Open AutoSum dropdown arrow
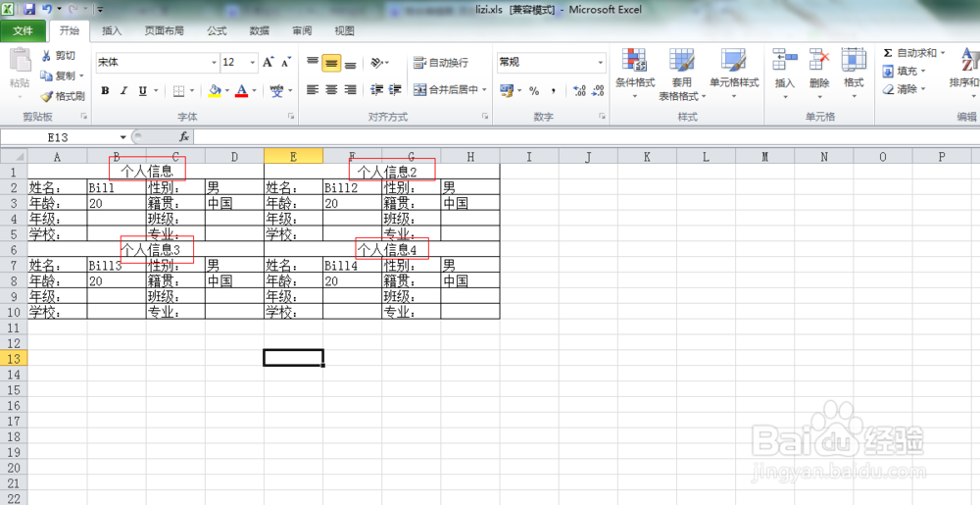 (x=943, y=53)
